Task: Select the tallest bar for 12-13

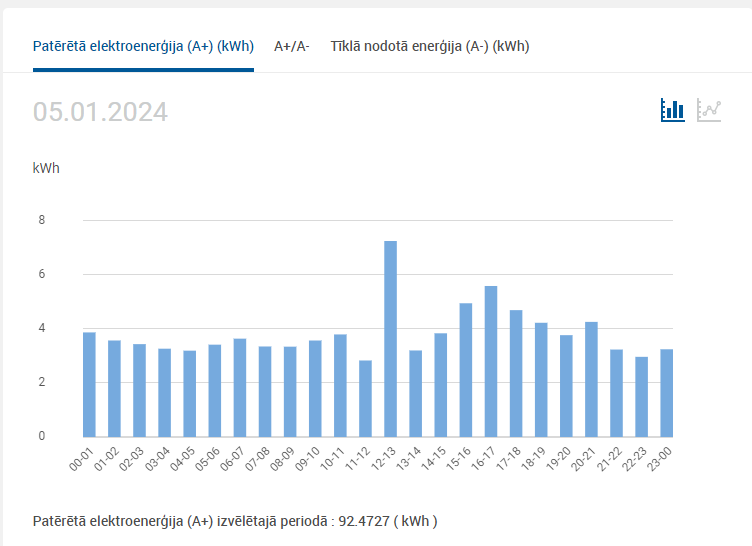Action: [x=390, y=339]
